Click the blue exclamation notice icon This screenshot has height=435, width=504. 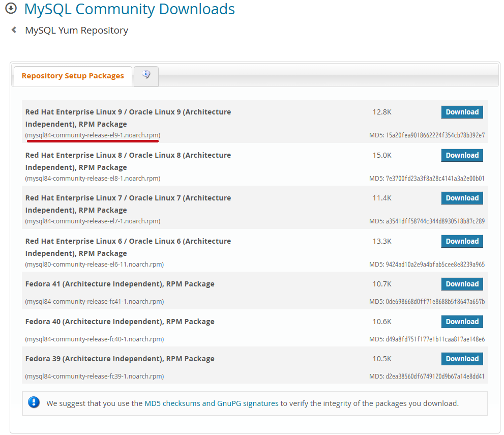pos(34,402)
